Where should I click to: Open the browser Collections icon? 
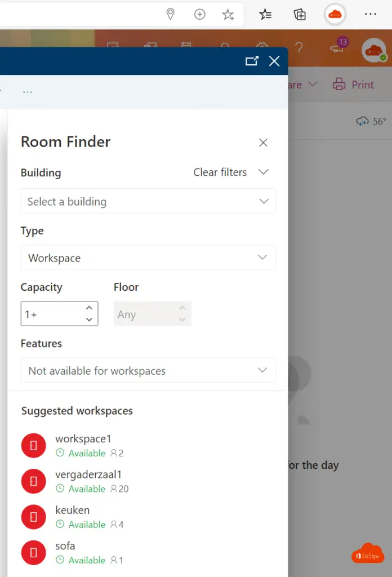tap(300, 15)
